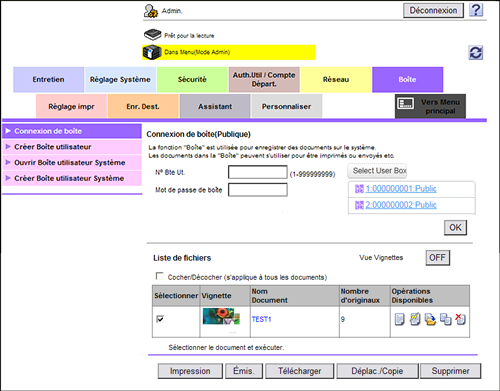
Task: Click the TEST1 thumbnail image
Action: [x=221, y=316]
